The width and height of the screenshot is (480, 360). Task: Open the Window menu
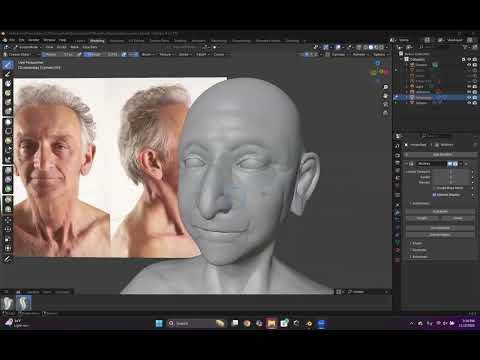(x=49, y=40)
